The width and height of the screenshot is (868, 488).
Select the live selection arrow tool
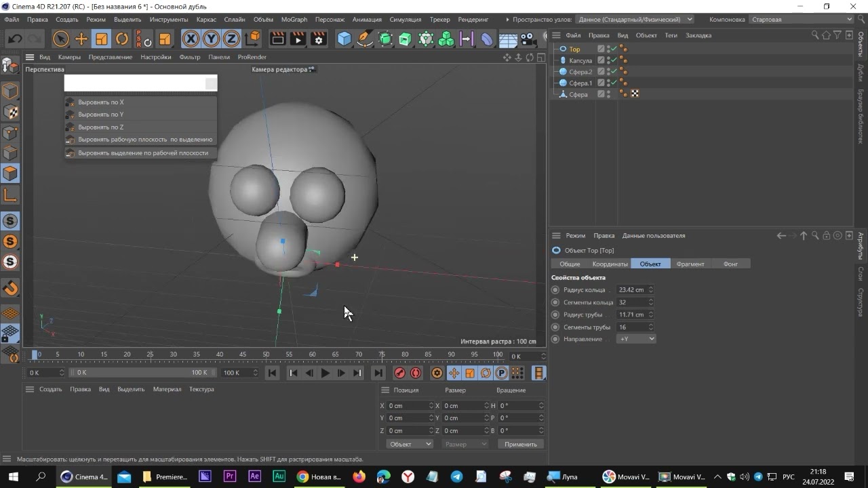point(61,39)
